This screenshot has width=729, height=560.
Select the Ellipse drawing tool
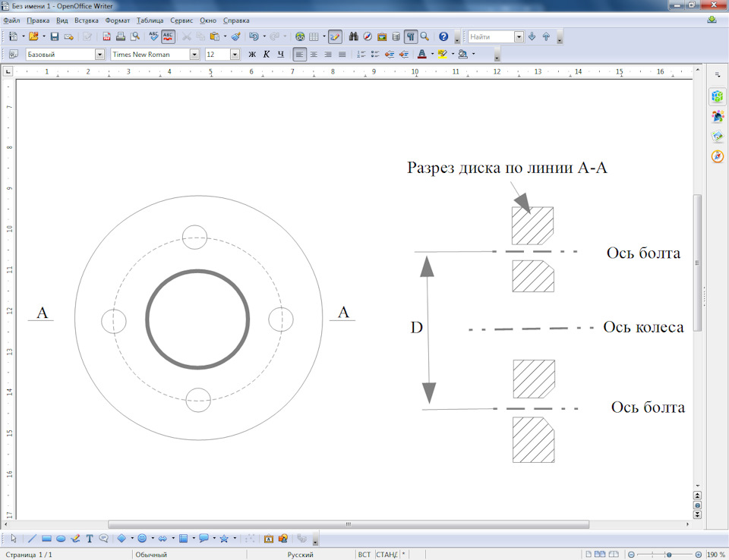tap(61, 539)
